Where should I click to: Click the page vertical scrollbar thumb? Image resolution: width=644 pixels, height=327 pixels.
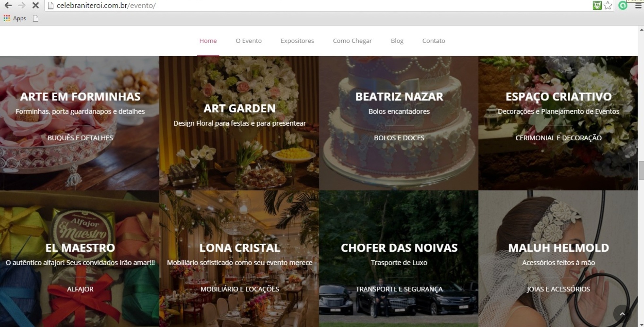(641, 170)
